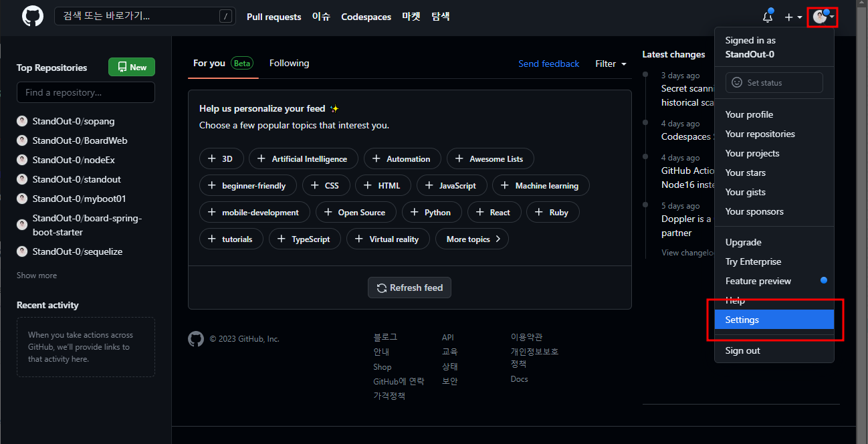Click Send feedback link
Screen dimensions: 868x444
pos(548,64)
